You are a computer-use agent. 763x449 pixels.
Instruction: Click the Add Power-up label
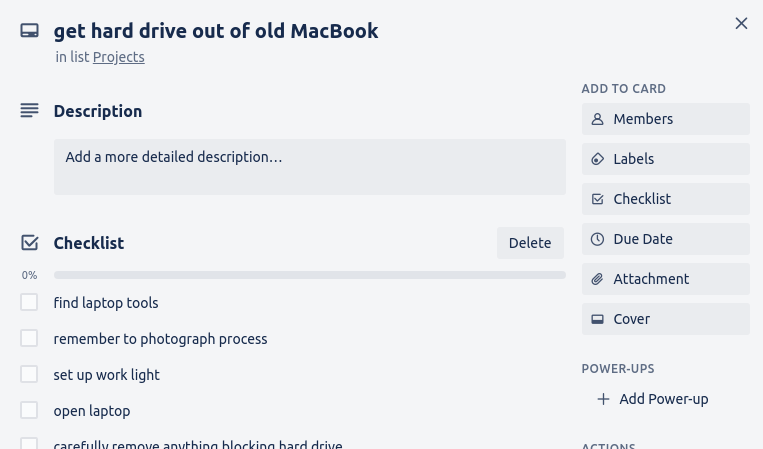(663, 399)
